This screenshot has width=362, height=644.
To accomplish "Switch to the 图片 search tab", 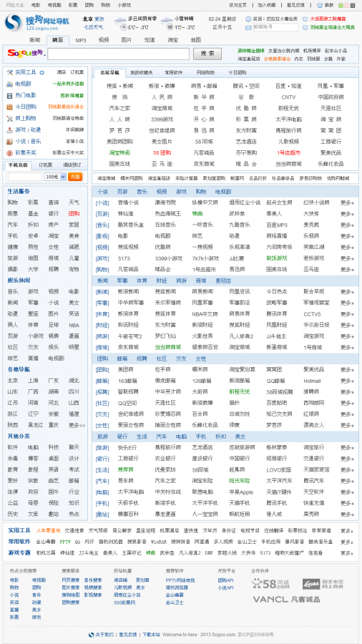I will point(127,40).
